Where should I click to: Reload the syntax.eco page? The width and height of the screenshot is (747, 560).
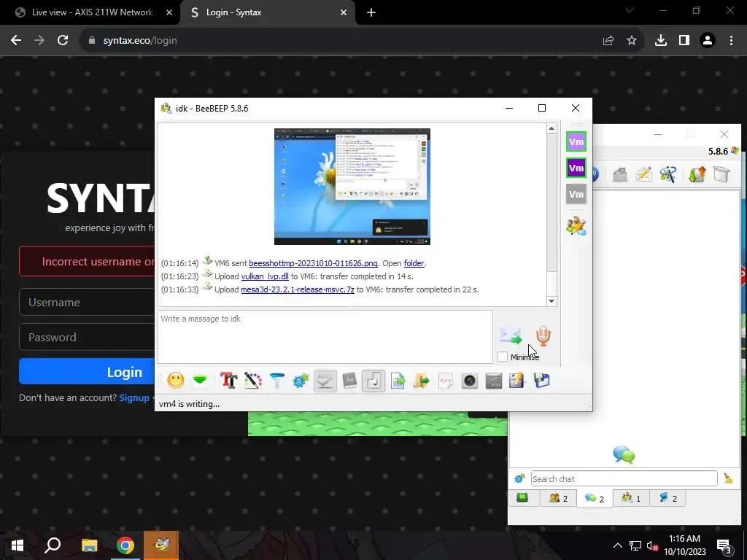[63, 41]
